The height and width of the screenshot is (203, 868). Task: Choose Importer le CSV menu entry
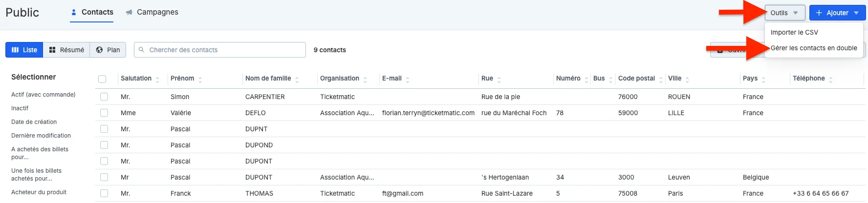(x=794, y=32)
